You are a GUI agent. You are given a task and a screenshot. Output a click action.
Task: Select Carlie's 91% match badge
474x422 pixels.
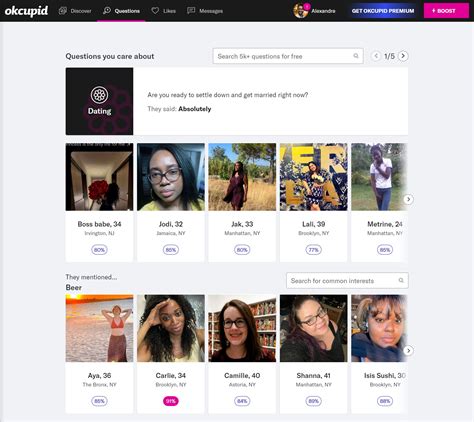171,401
